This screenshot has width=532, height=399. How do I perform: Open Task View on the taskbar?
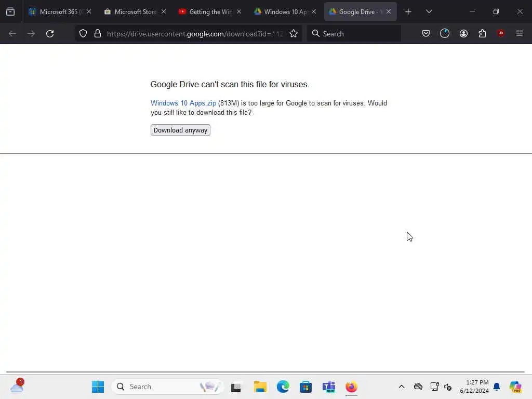pos(236,387)
